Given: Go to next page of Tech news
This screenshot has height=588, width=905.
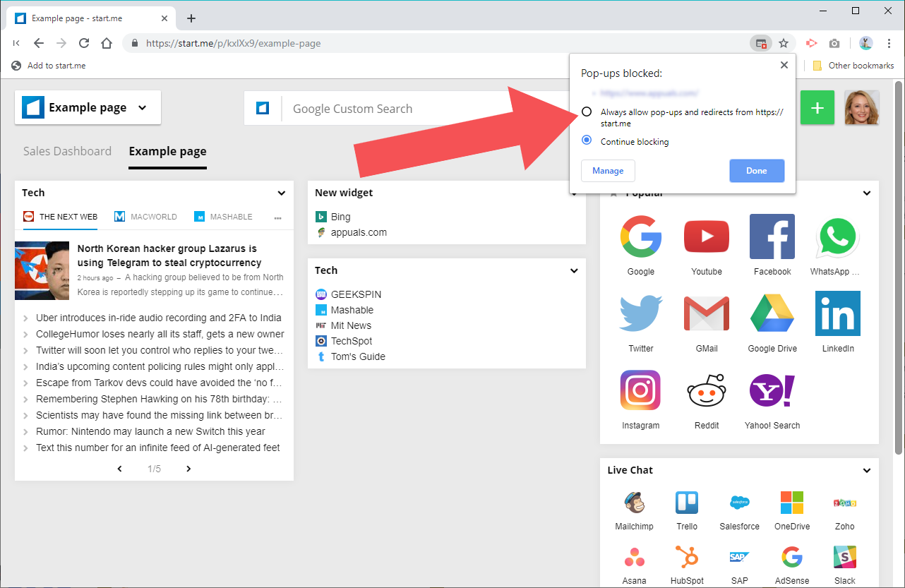Looking at the screenshot, I should 188,469.
